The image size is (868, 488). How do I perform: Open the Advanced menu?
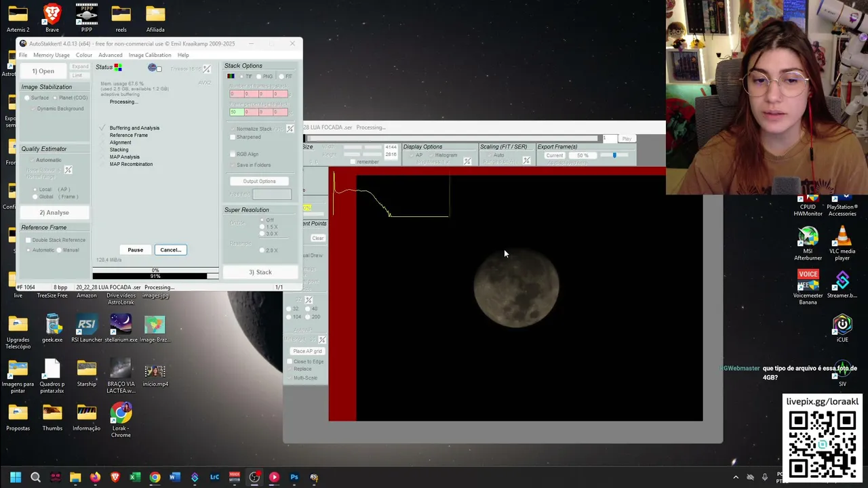[111, 55]
